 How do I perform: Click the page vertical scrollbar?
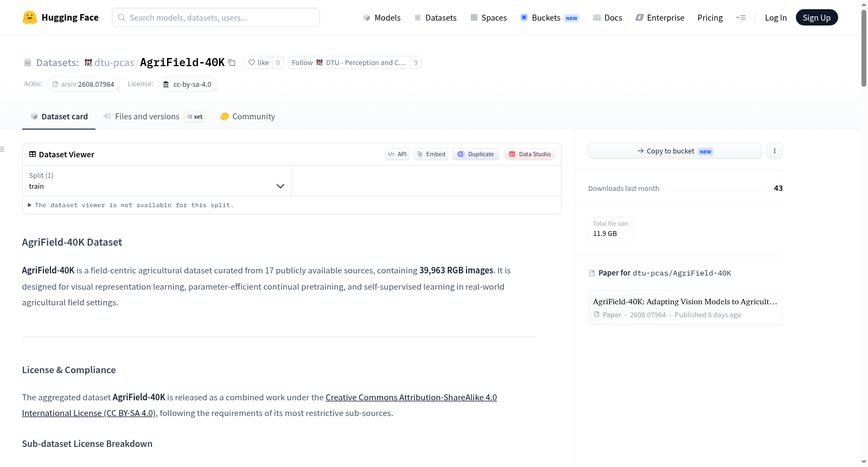pos(864,48)
